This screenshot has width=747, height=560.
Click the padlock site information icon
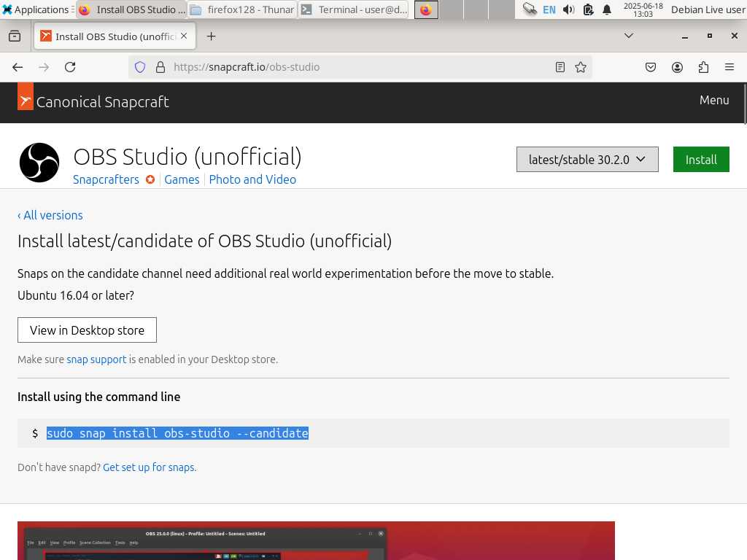(x=160, y=67)
